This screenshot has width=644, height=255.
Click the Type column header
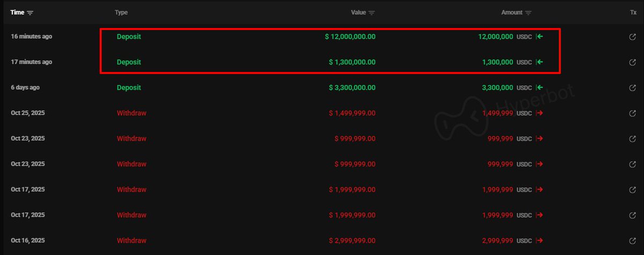coord(121,12)
